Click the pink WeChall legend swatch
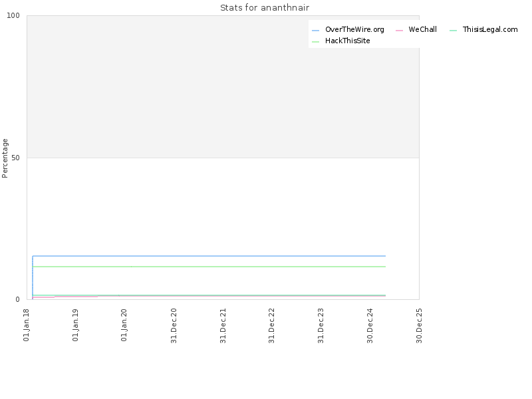Viewport: 532px width, 399px height. pos(400,31)
